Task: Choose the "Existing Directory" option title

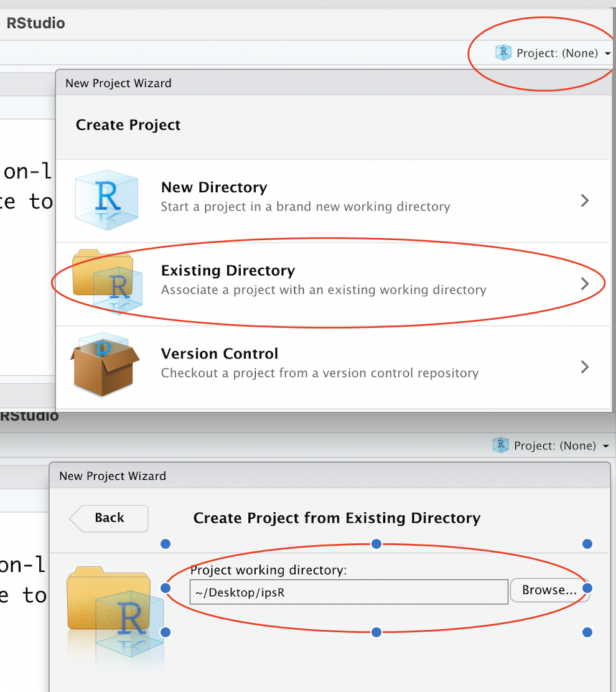Action: 228,271
